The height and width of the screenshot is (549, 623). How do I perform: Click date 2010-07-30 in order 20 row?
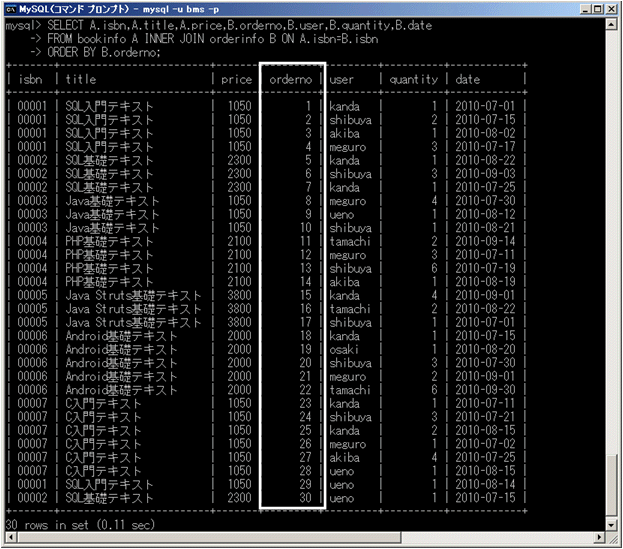point(485,363)
